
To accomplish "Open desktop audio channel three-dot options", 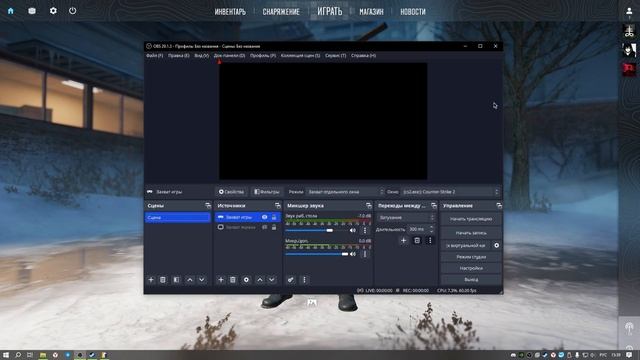I will point(365,230).
